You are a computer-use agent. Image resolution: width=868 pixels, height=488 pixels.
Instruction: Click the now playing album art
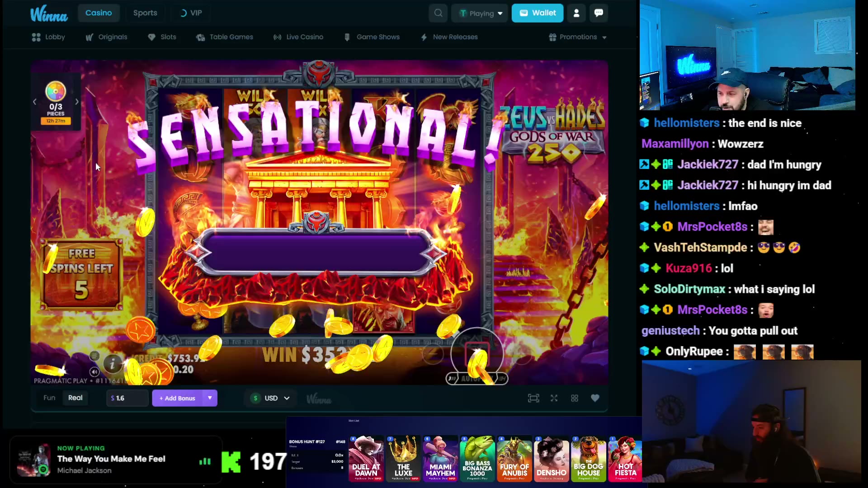33,460
